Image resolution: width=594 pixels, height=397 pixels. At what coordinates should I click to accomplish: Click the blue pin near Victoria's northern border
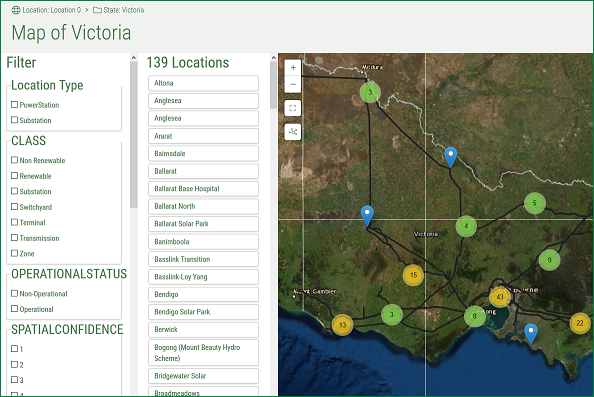tap(450, 157)
